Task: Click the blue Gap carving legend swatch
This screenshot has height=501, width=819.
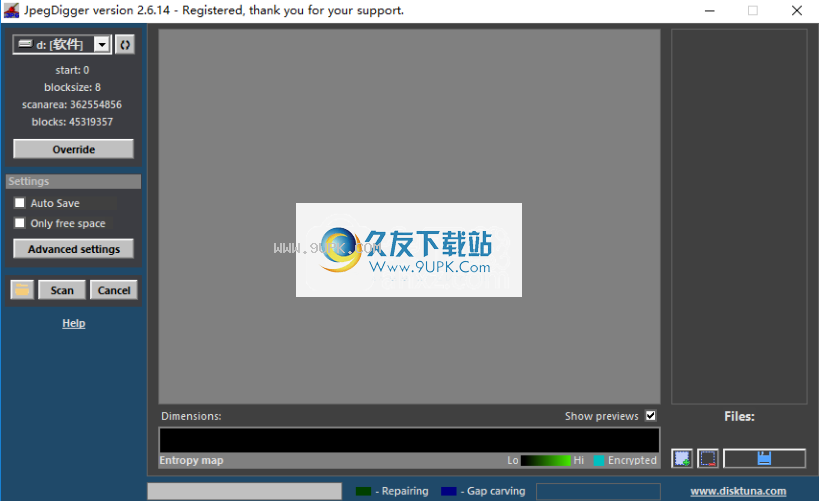Action: pyautogui.click(x=449, y=491)
